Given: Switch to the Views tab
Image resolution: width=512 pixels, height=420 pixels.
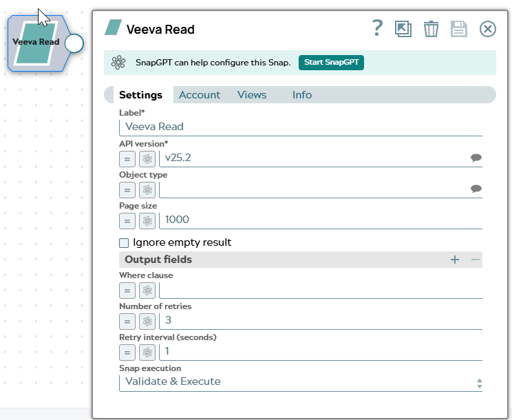Looking at the screenshot, I should click(x=252, y=95).
